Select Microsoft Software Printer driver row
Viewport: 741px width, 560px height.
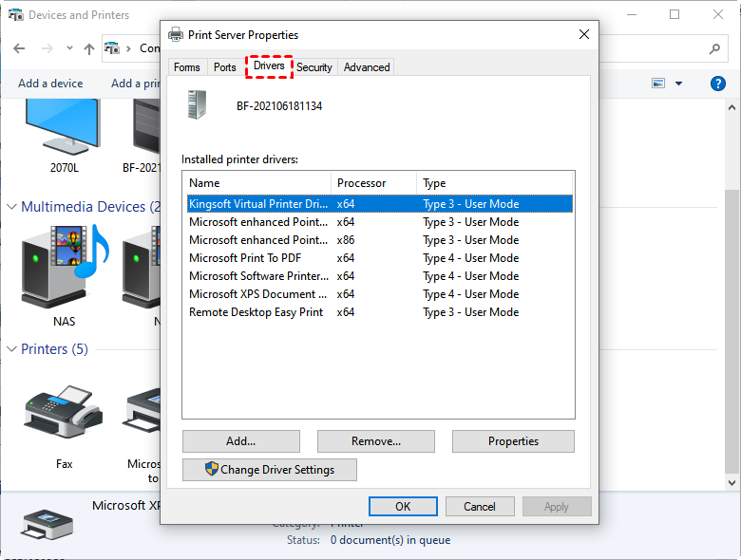tap(380, 276)
